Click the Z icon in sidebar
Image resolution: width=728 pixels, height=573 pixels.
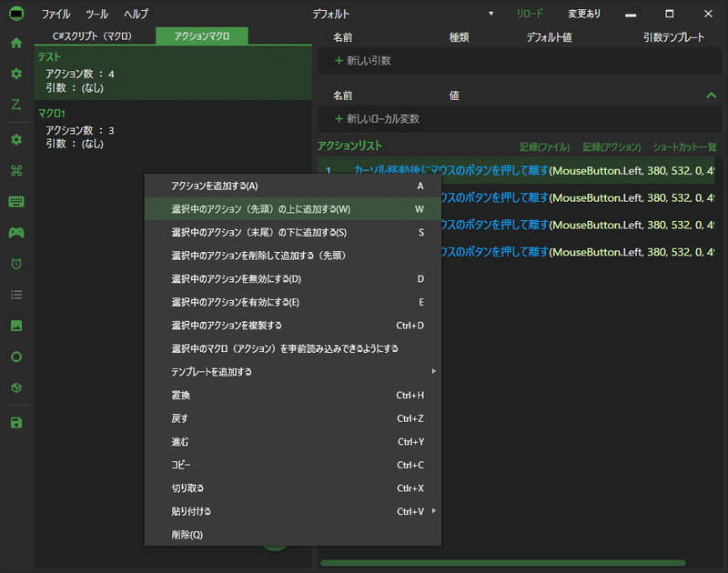(16, 105)
